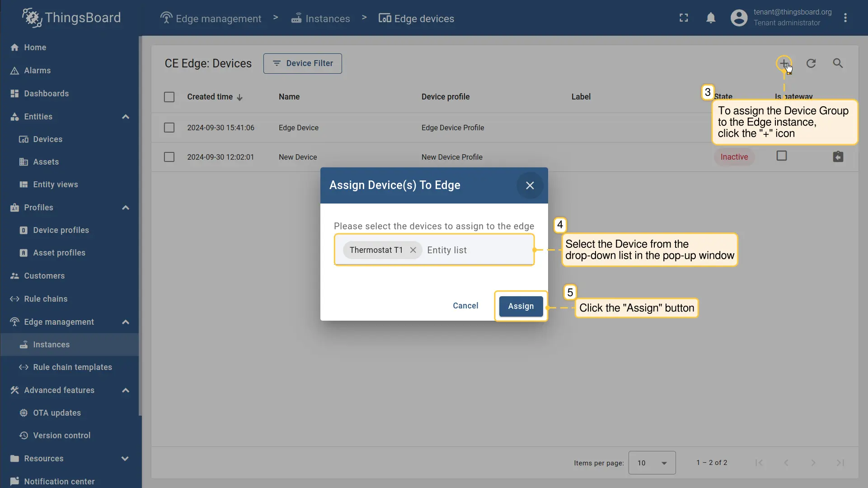Screen dimensions: 868x488
Task: Close the Assign Device(s) dialog
Action: (x=530, y=185)
